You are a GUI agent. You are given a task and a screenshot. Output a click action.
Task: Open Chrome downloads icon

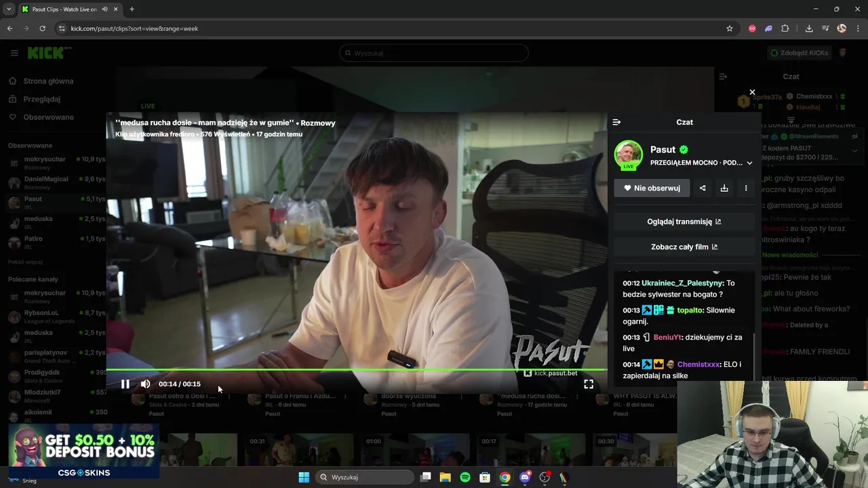point(809,28)
